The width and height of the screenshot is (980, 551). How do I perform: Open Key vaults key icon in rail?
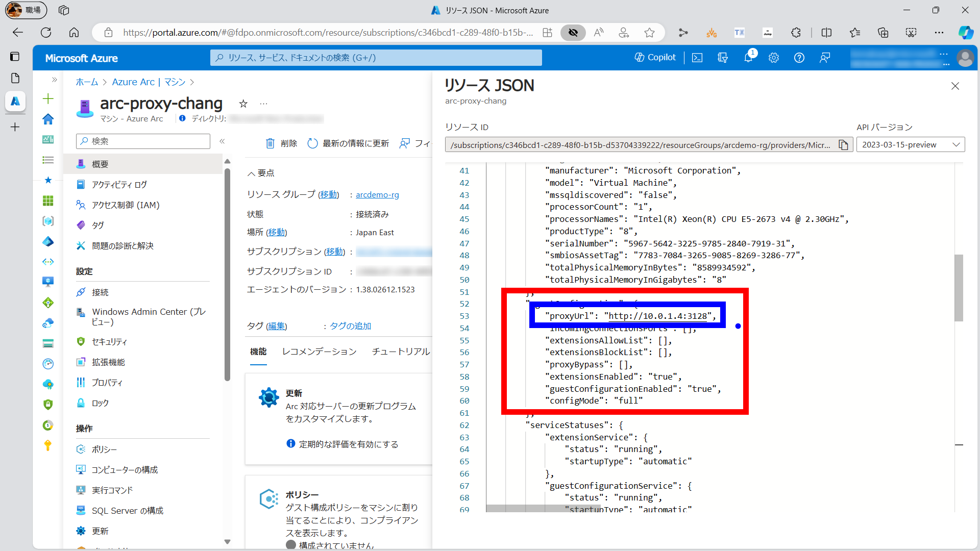pyautogui.click(x=48, y=445)
